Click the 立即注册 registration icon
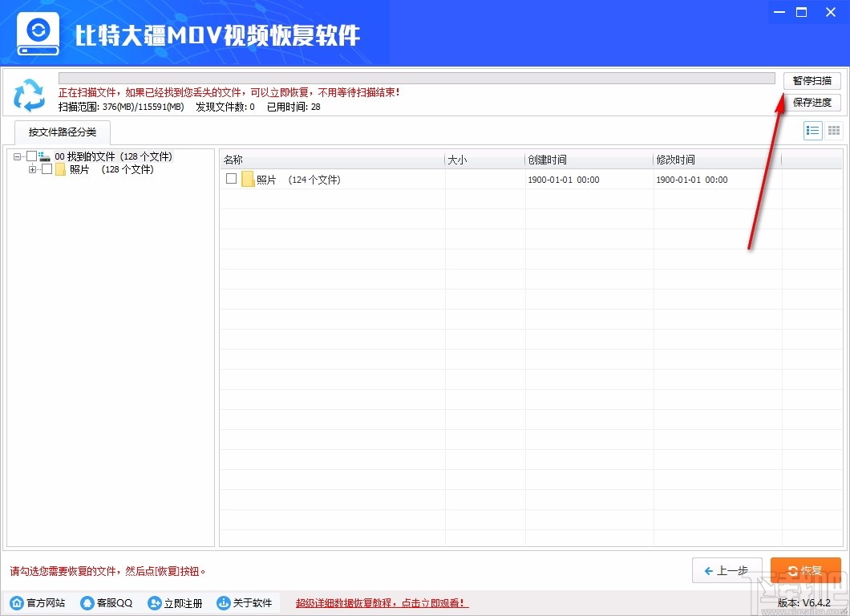 tap(154, 602)
